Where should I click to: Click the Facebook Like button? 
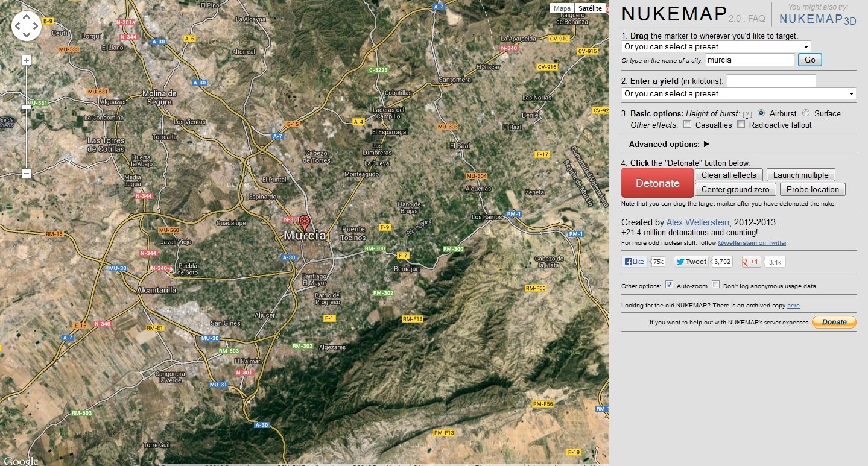point(635,262)
